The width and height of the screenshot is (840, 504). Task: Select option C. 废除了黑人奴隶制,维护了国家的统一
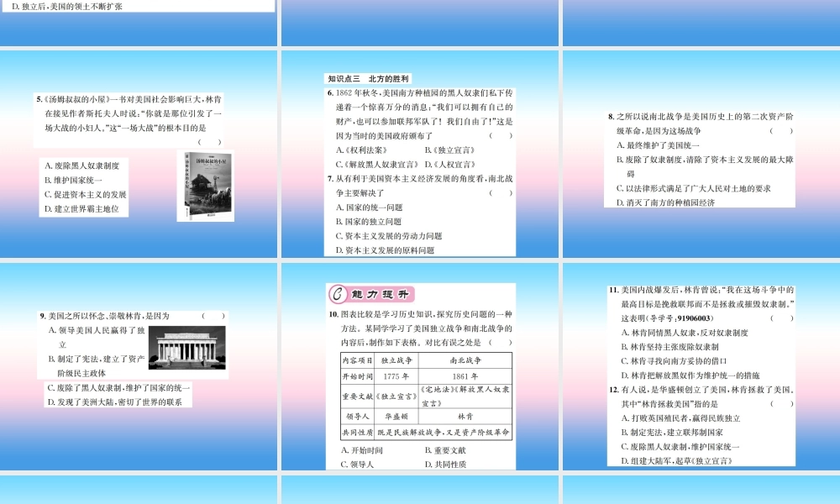pyautogui.click(x=118, y=388)
